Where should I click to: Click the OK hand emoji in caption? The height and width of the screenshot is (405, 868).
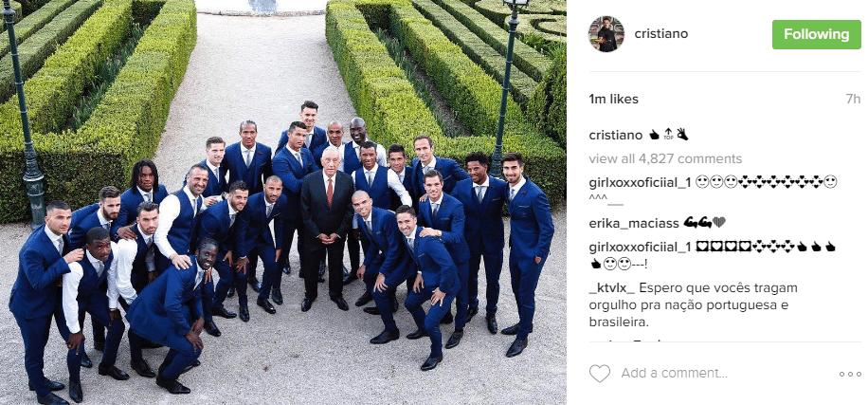click(x=681, y=135)
